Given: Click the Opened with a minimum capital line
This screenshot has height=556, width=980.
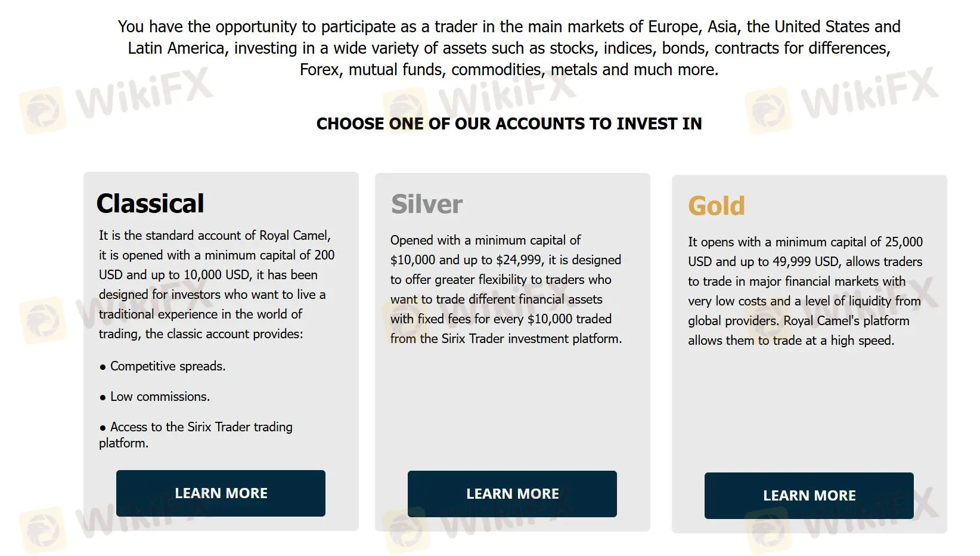Looking at the screenshot, I should coord(485,240).
